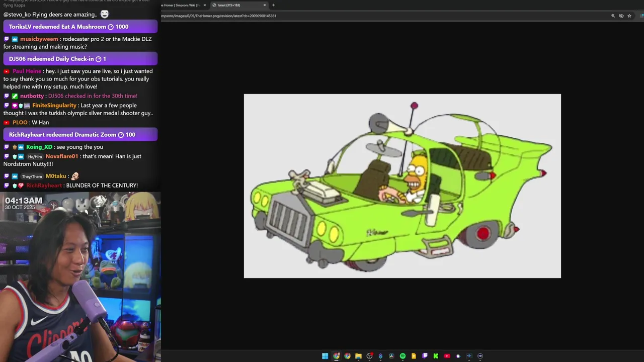Image resolution: width=644 pixels, height=362 pixels.
Task: Open File Explorer from the taskbar
Action: (358, 356)
